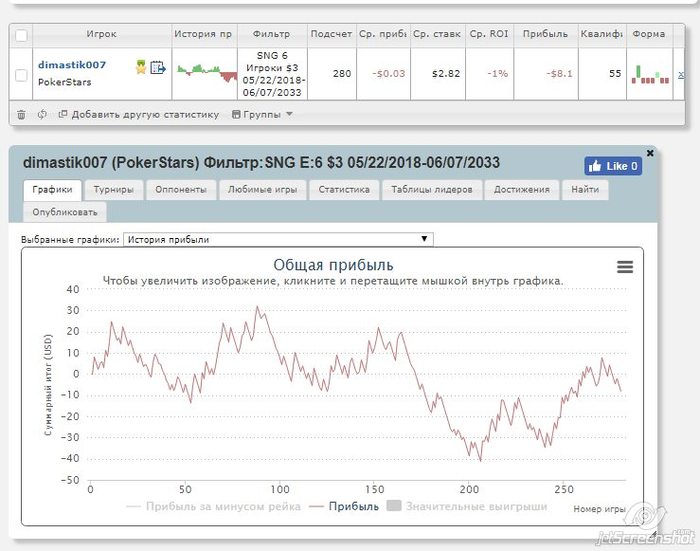Close the dimastik007 graph panel
700x551 pixels.
coord(650,153)
